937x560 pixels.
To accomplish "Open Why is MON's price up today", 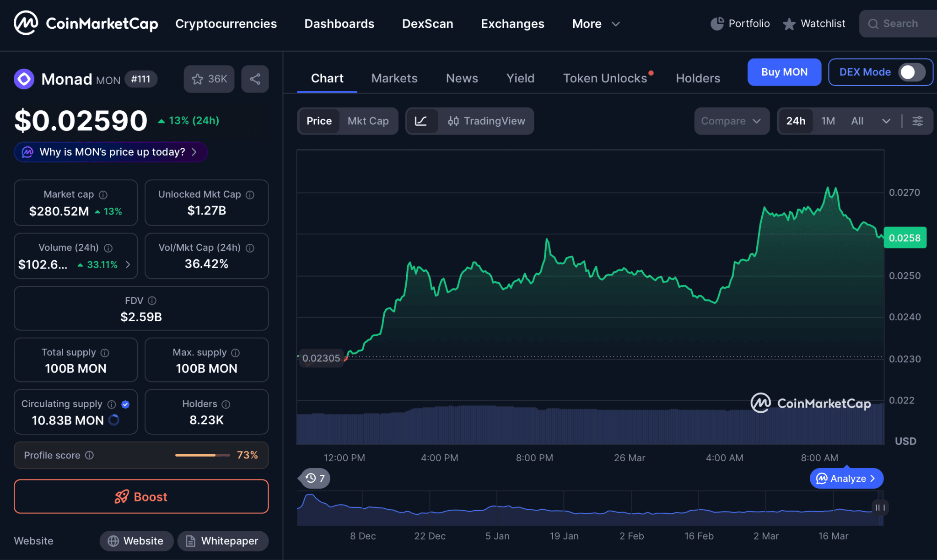I will click(110, 152).
